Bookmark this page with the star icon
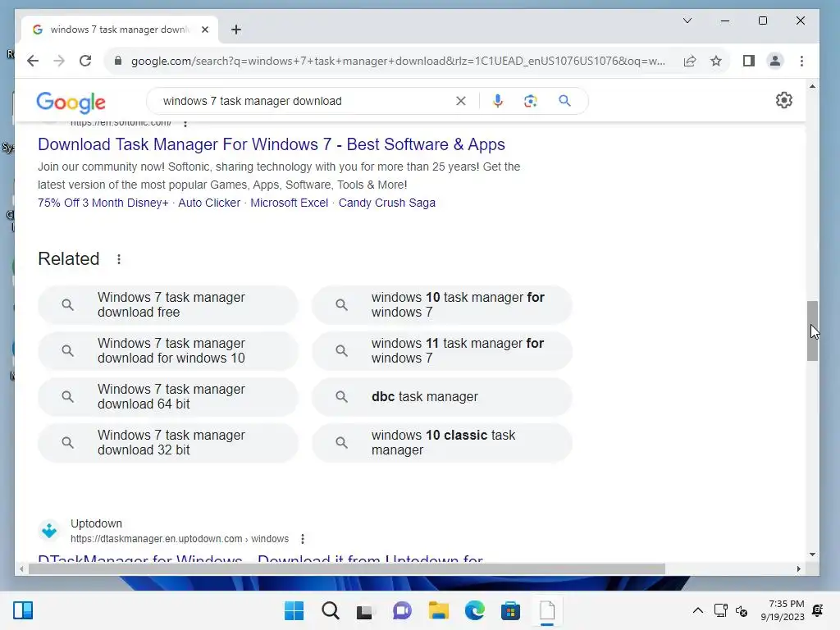This screenshot has width=840, height=630. pyautogui.click(x=715, y=61)
